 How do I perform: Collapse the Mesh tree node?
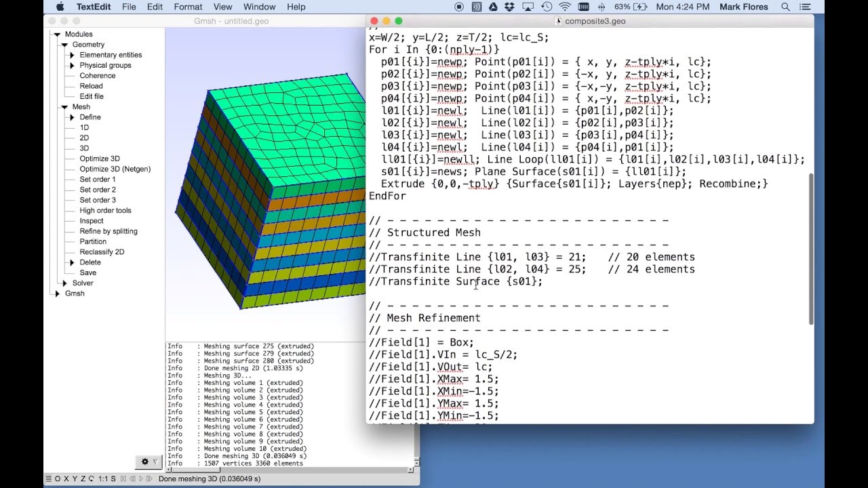[65, 107]
